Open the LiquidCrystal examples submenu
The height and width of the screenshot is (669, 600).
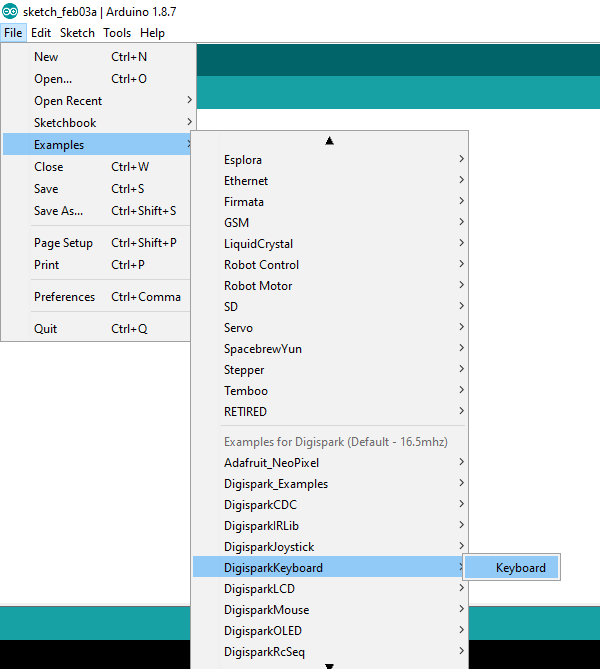[329, 244]
